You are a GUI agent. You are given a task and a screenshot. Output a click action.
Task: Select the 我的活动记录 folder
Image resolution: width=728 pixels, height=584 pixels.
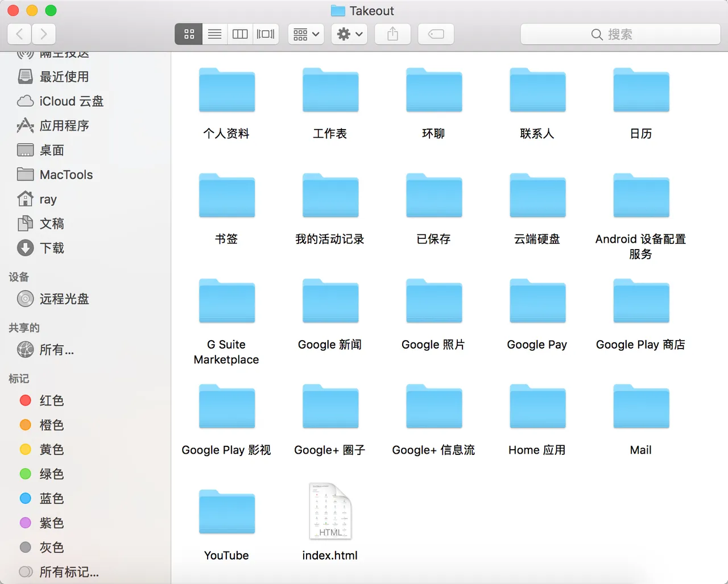coord(330,196)
